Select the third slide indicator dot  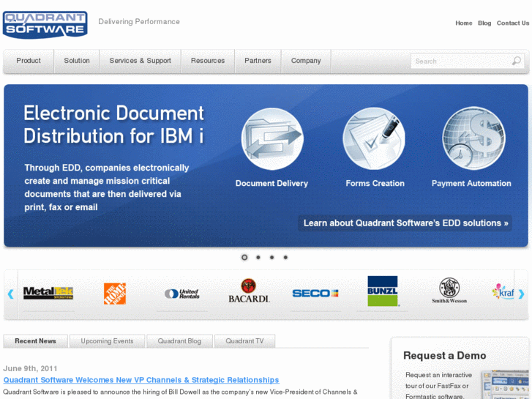tap(271, 258)
